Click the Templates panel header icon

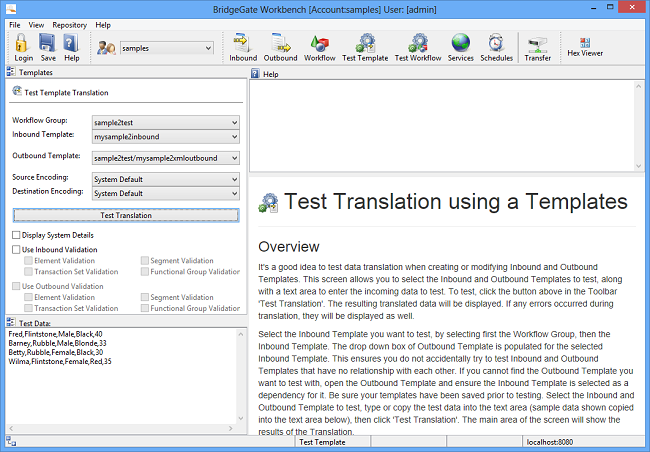point(11,72)
